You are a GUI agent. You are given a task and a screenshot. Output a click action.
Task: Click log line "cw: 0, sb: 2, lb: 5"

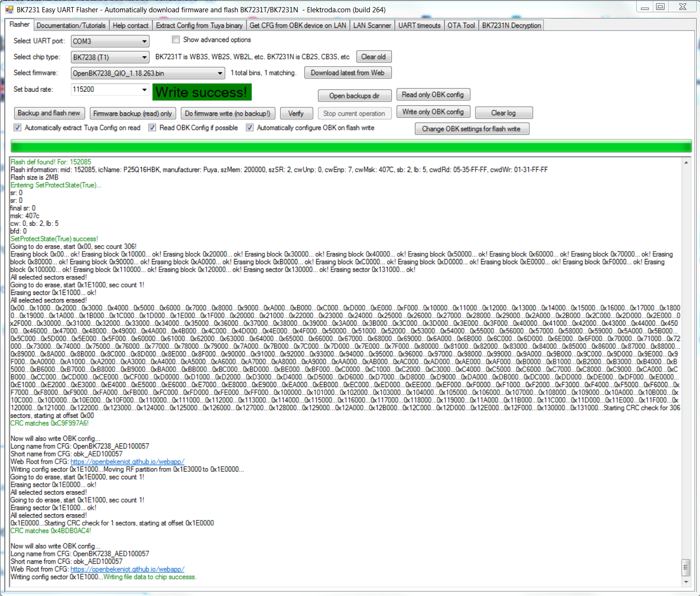point(35,223)
